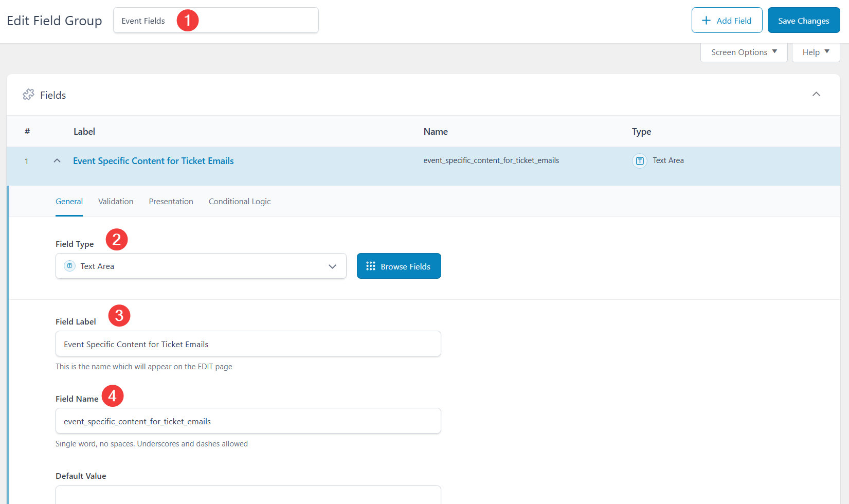Open the Help dropdown
The height and width of the screenshot is (504, 849).
coord(816,52)
